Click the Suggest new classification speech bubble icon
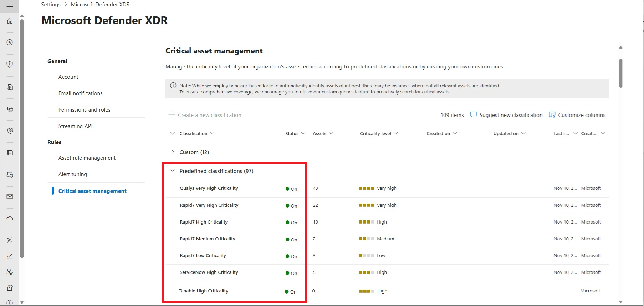Screen dimensions: 644x306 (473, 115)
